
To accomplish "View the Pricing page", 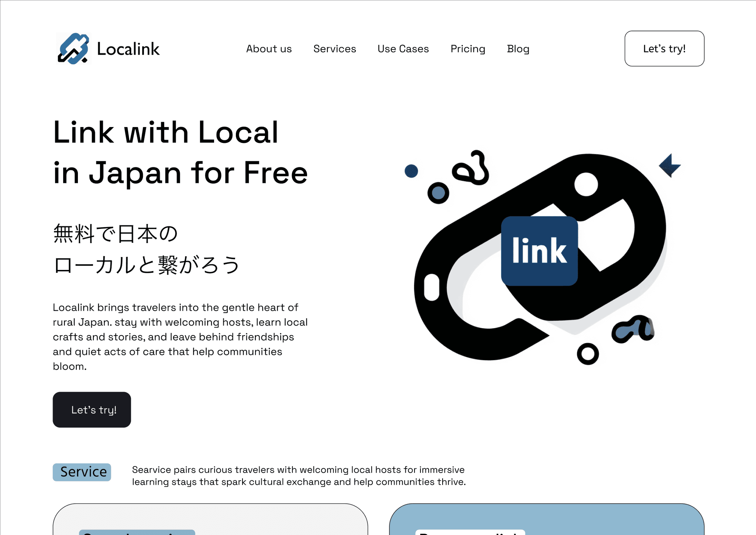I will (468, 49).
